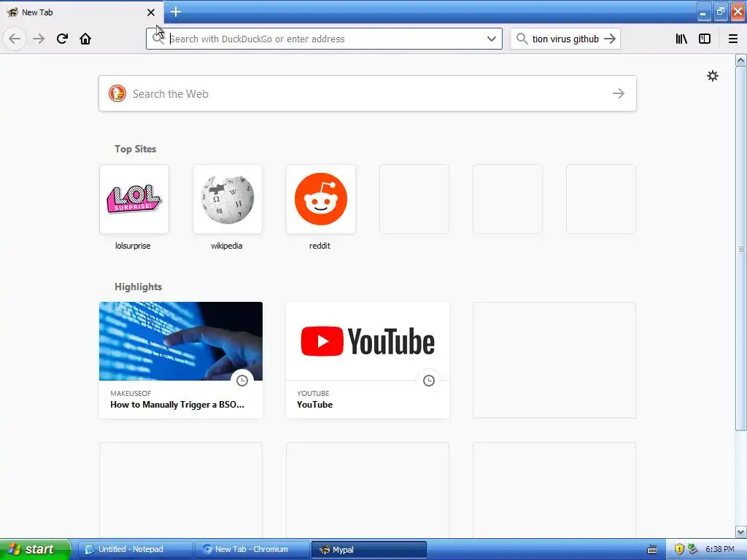Close the New Tab tab
The image size is (747, 560).
[151, 12]
